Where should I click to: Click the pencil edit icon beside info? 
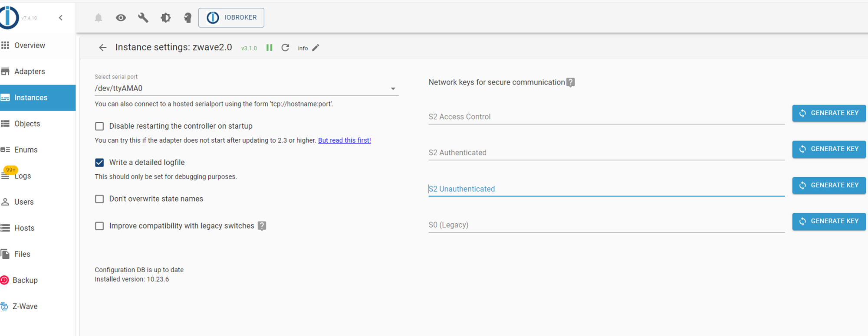316,48
